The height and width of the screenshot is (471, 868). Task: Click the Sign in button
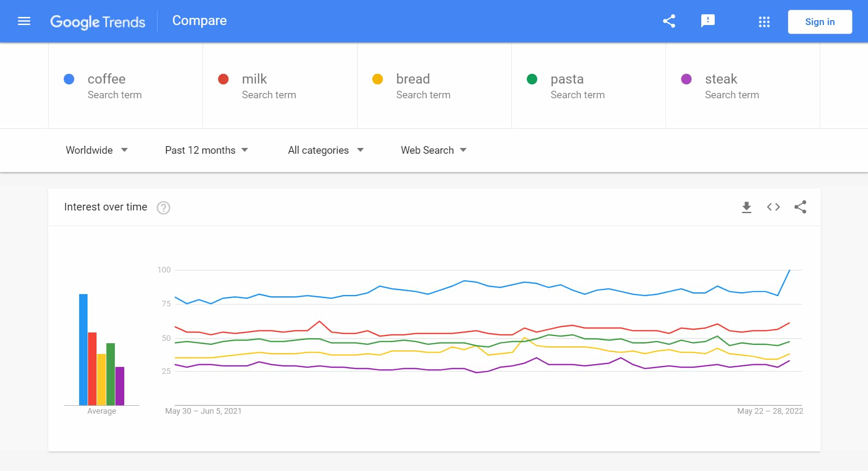tap(820, 21)
